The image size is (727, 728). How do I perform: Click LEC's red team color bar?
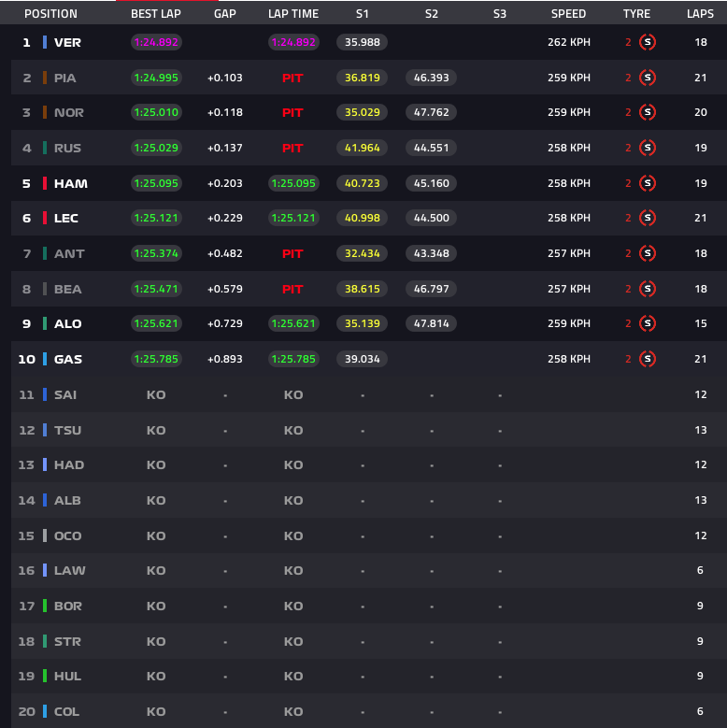[x=45, y=218]
